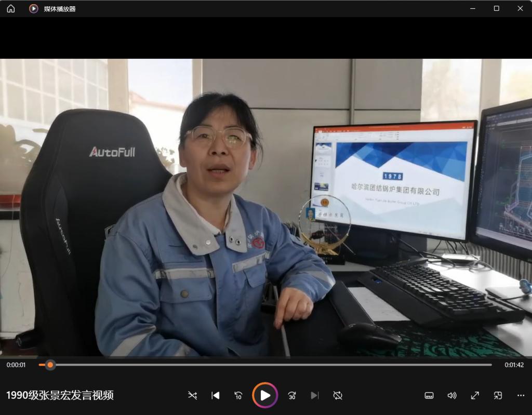Enter full screen mode
Viewport: 532px width, 415px height.
pyautogui.click(x=475, y=395)
